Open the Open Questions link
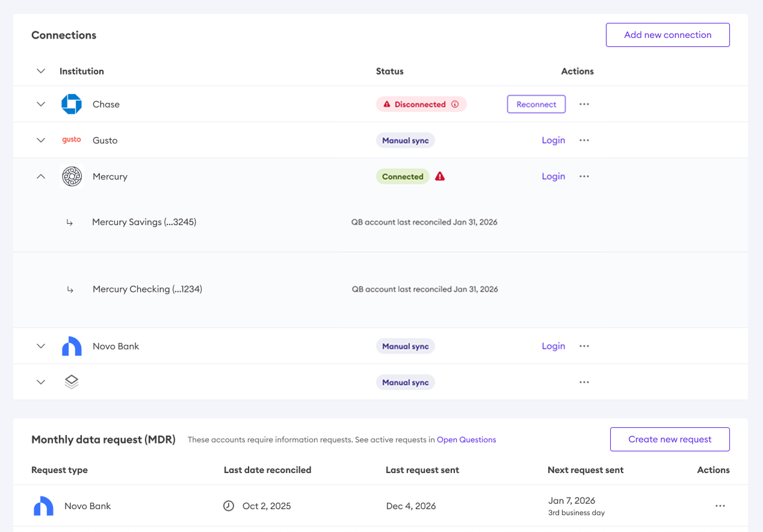Screen dimensions: 763x532 (466, 440)
